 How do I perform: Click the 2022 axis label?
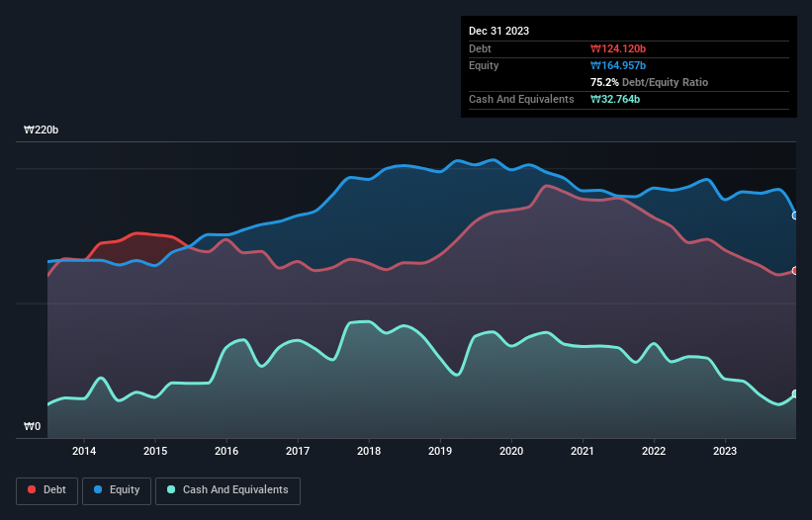click(654, 451)
